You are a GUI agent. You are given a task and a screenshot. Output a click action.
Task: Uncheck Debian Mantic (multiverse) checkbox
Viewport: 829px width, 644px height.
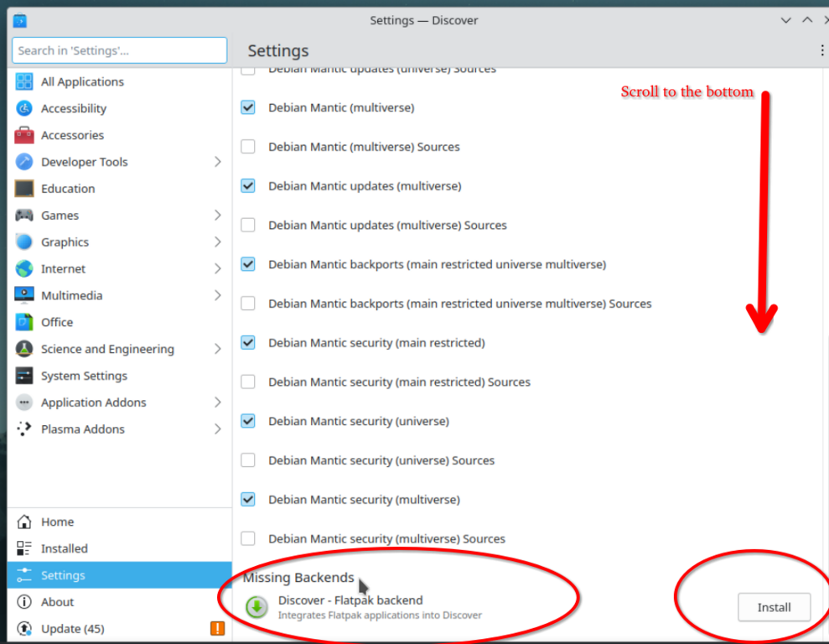[248, 107]
